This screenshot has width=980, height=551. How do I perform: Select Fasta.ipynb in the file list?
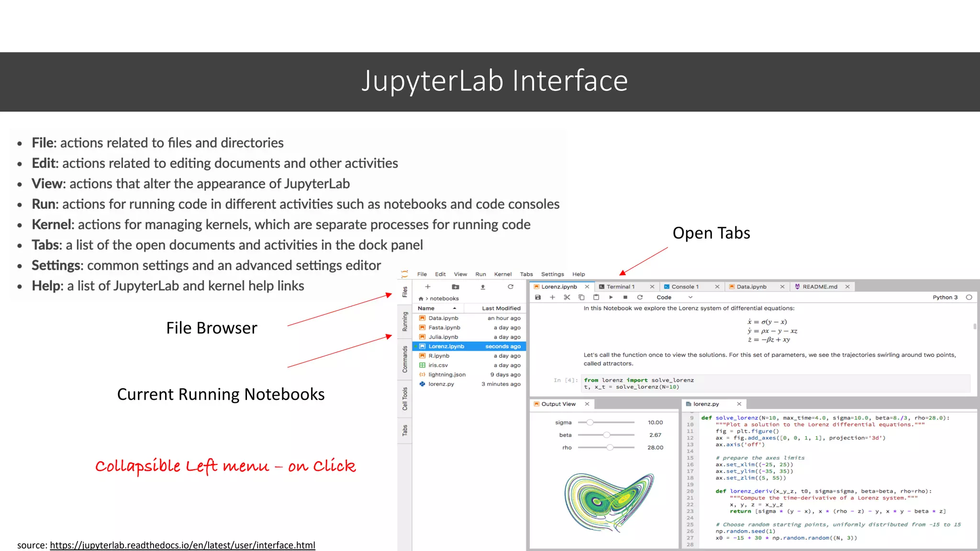click(x=469, y=328)
